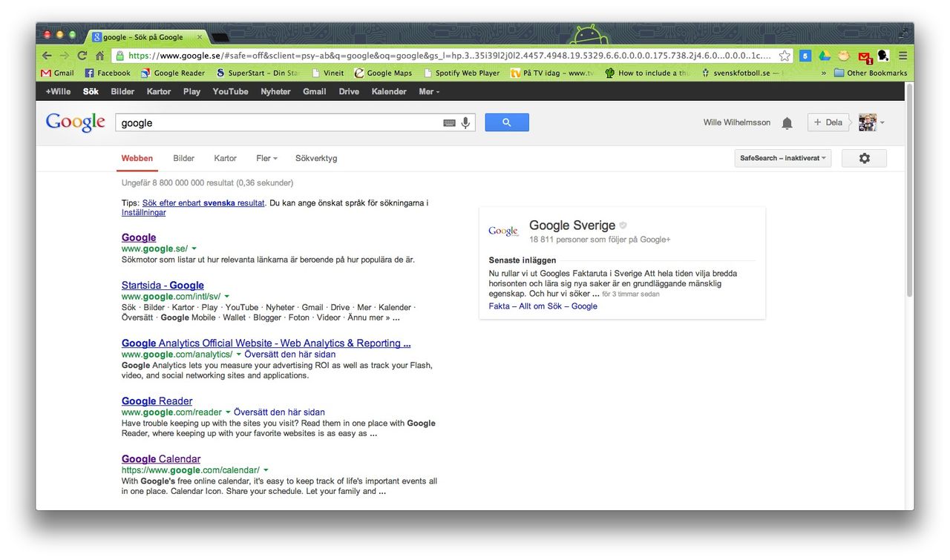Screen dimensions: 950x560
Task: Open the SuperStart bookmark
Action: tap(258, 73)
